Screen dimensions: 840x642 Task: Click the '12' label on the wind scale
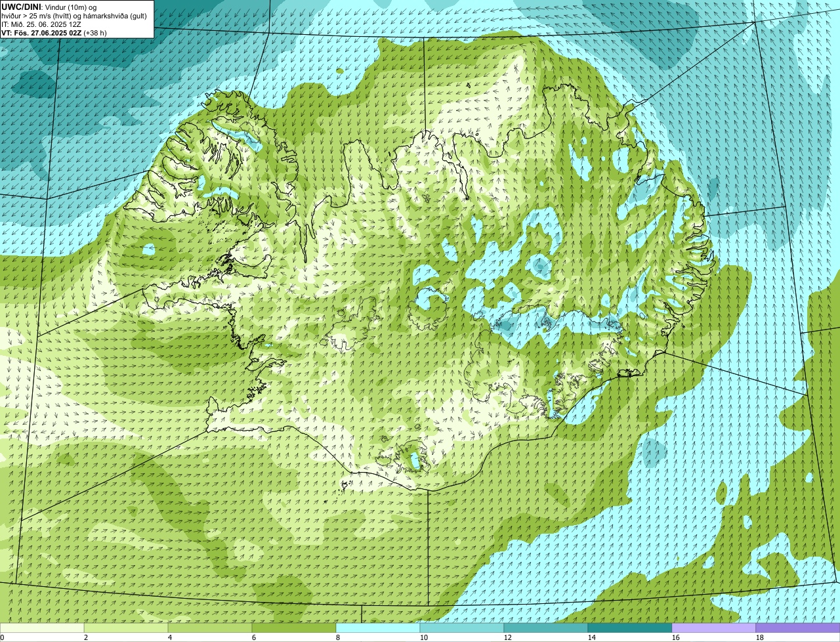508,637
